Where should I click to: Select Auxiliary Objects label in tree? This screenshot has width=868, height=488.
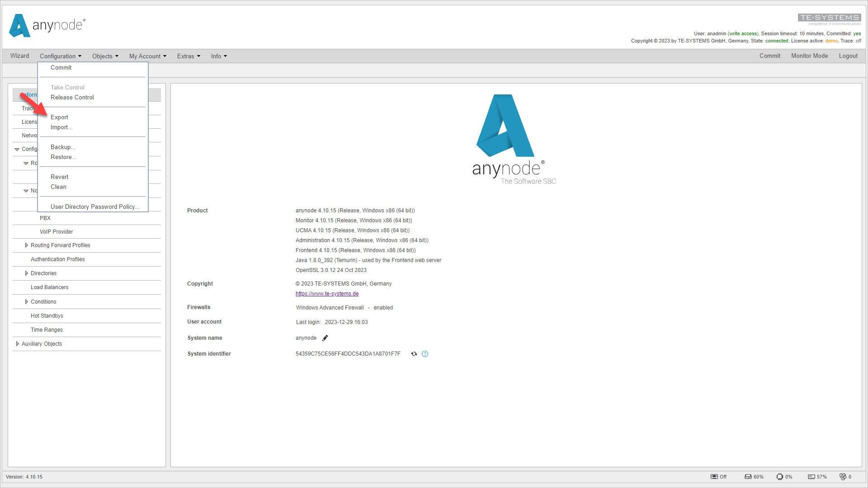click(x=42, y=344)
